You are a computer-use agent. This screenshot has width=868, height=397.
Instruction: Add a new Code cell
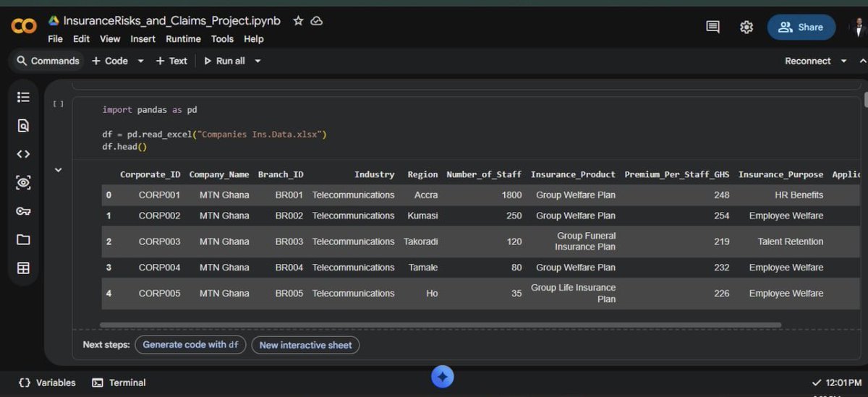[110, 61]
